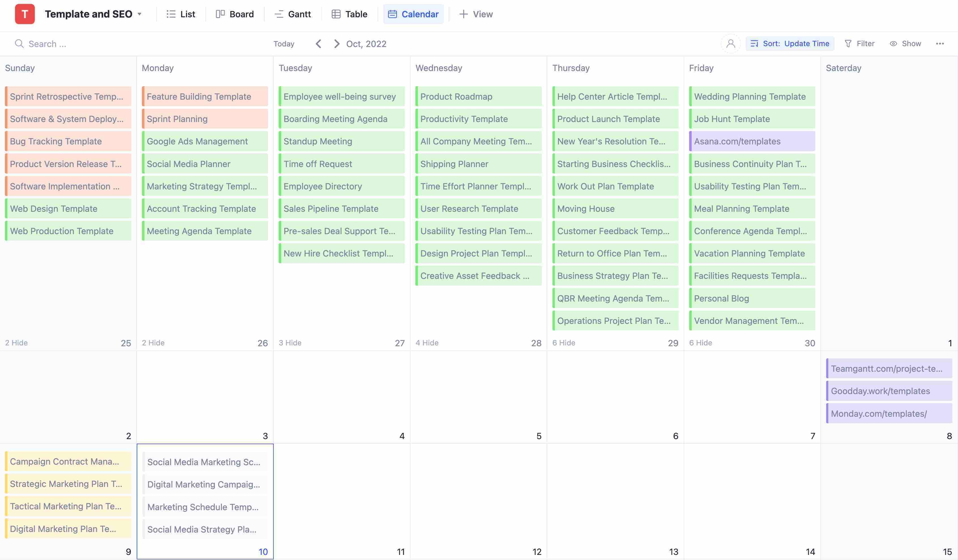Switch to the Board view tab
The width and height of the screenshot is (958, 560).
point(235,14)
